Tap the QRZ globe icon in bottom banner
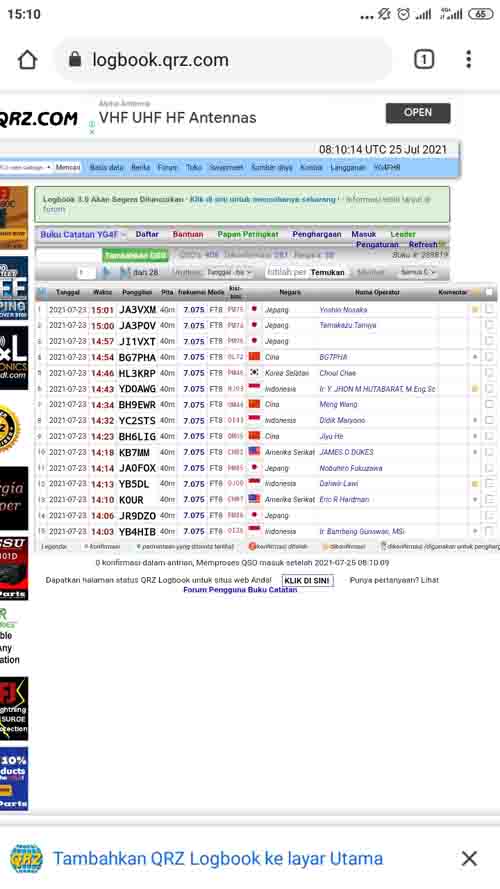500x889 pixels. [x=26, y=858]
